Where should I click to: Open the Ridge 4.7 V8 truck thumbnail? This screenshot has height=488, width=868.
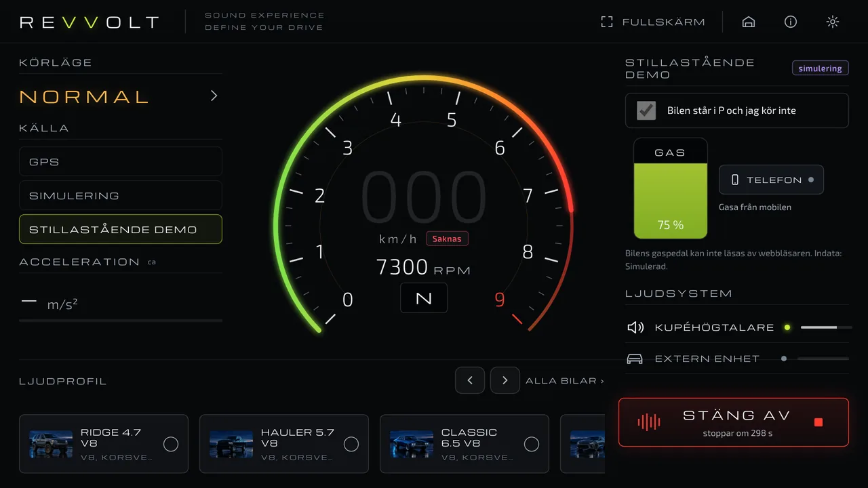point(51,444)
